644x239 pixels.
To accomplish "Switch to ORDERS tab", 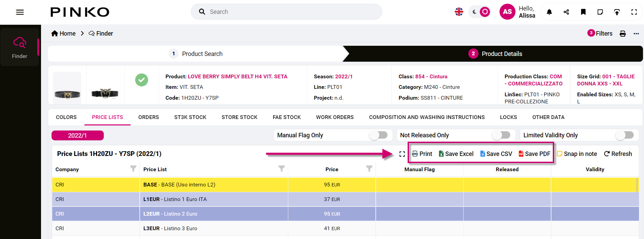I will click(149, 117).
